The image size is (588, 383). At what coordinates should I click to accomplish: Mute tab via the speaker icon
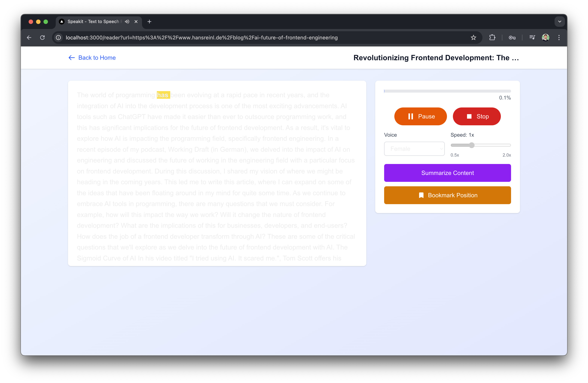pos(127,22)
